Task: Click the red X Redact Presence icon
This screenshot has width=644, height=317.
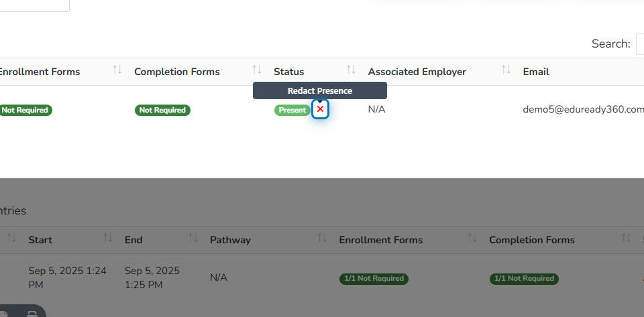Action: pyautogui.click(x=321, y=109)
